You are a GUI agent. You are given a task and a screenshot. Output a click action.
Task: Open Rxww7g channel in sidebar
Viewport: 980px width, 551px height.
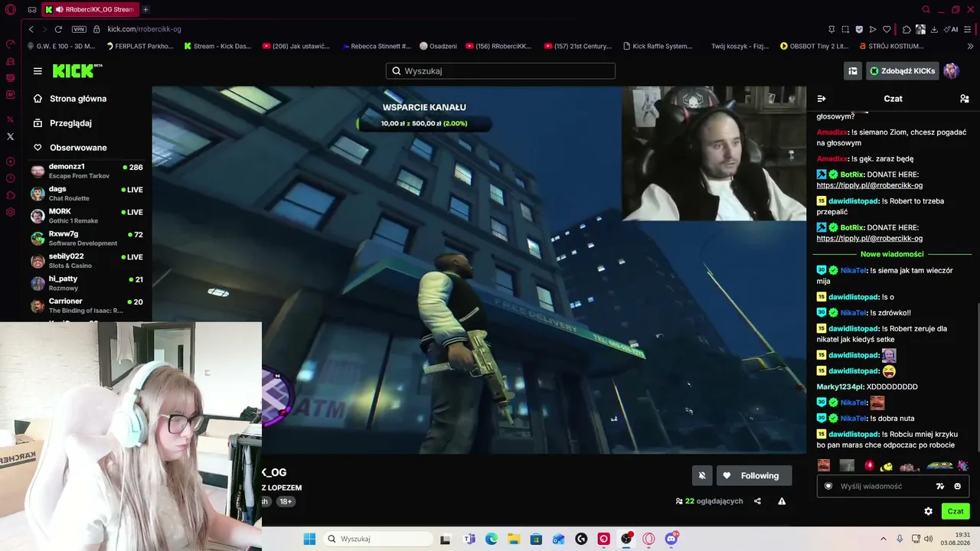point(87,238)
